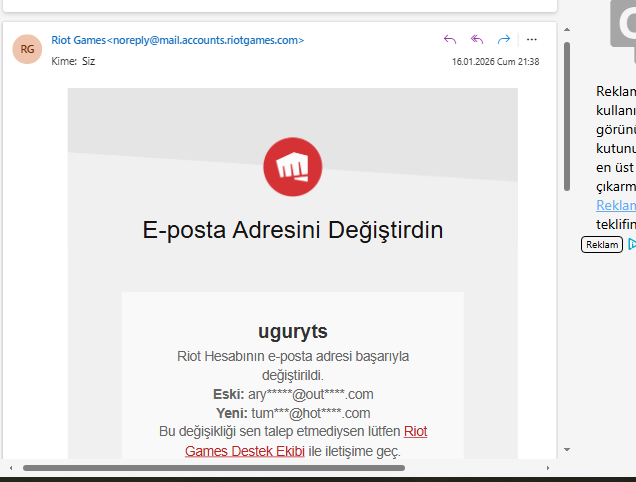Click the Riot Games sender address
This screenshot has height=482, width=636.
[178, 40]
